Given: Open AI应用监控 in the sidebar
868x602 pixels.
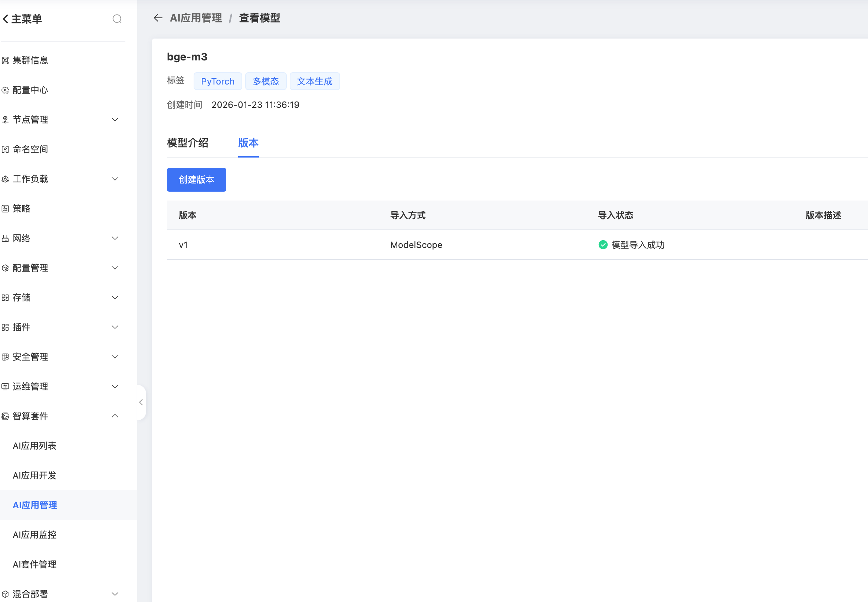Looking at the screenshot, I should [x=35, y=535].
